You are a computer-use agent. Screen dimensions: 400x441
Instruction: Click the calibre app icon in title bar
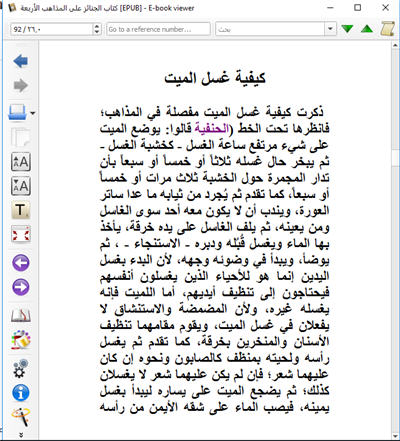click(x=12, y=8)
